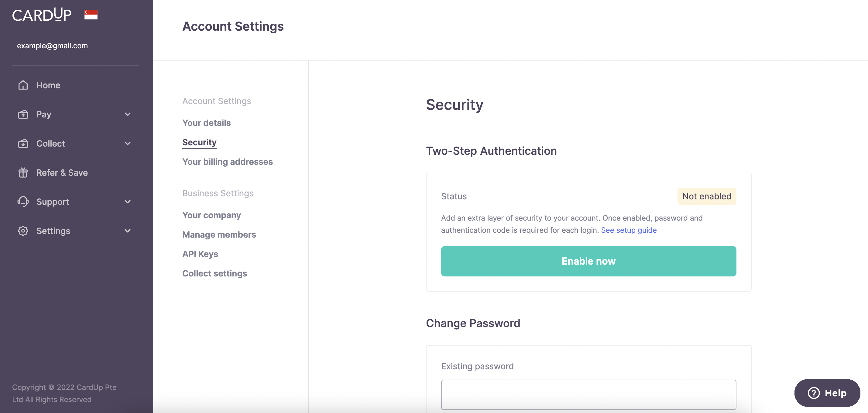Click the Support headset icon
Viewport: 868px width, 413px height.
click(x=23, y=201)
